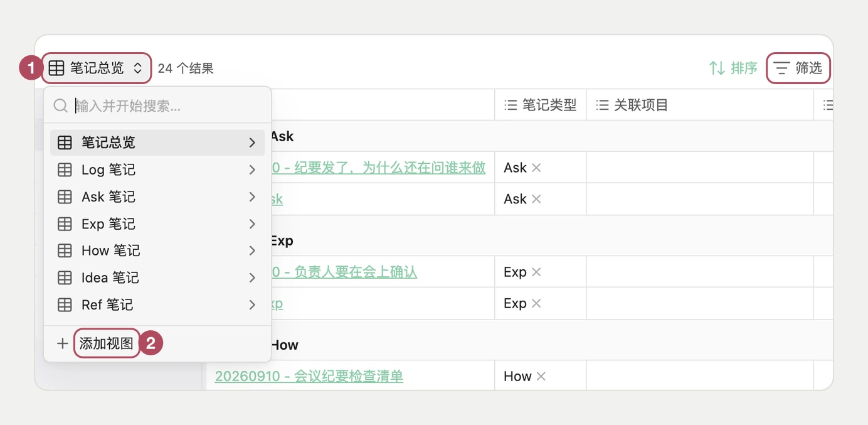The image size is (868, 425).
Task: Expand the chevron for 笔记总览 row
Action: coord(252,143)
